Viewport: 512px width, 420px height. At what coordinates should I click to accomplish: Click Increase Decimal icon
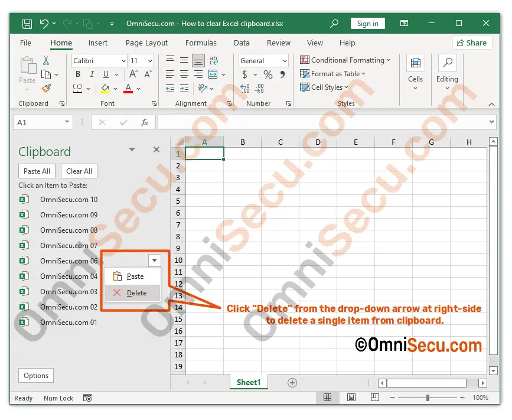point(245,89)
